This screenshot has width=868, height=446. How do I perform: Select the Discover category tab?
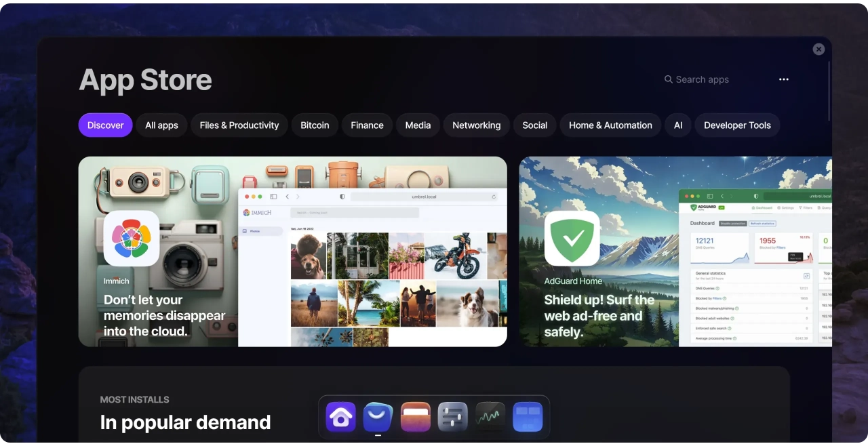(105, 125)
